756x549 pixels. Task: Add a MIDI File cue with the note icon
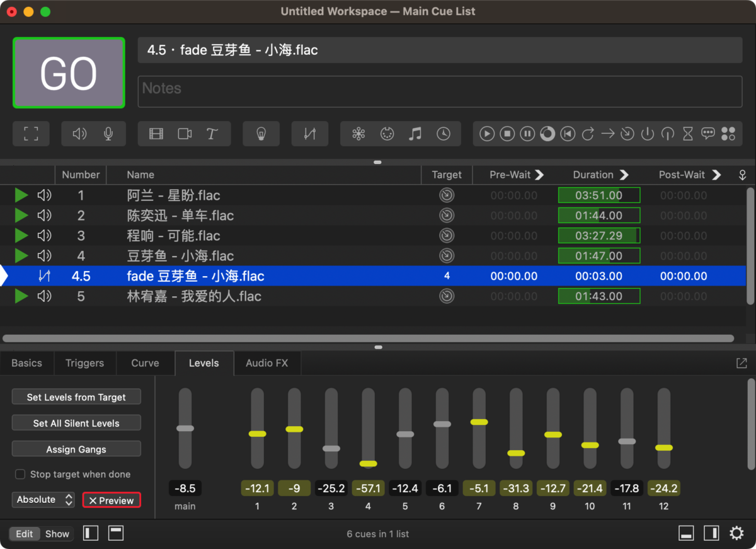[415, 134]
